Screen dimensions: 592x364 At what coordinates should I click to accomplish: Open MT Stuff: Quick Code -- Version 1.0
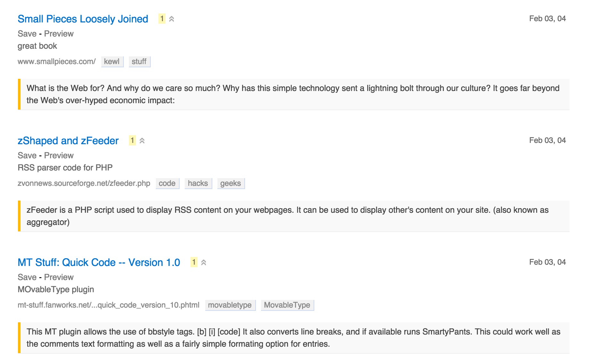99,262
